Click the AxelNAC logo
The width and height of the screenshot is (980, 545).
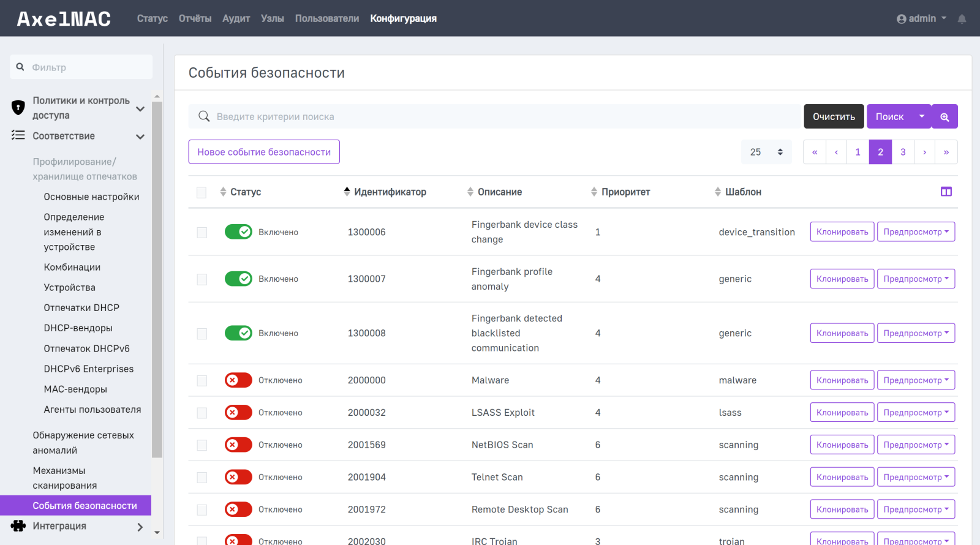click(x=64, y=19)
